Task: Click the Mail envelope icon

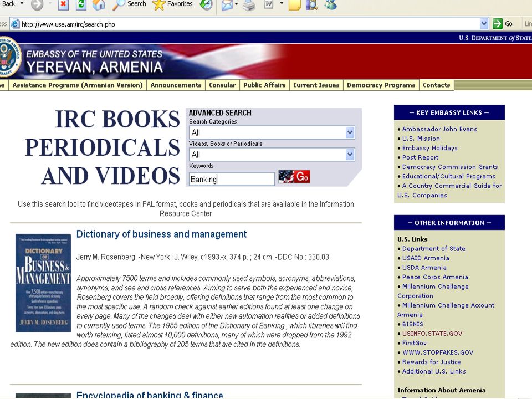Action: coord(227,5)
